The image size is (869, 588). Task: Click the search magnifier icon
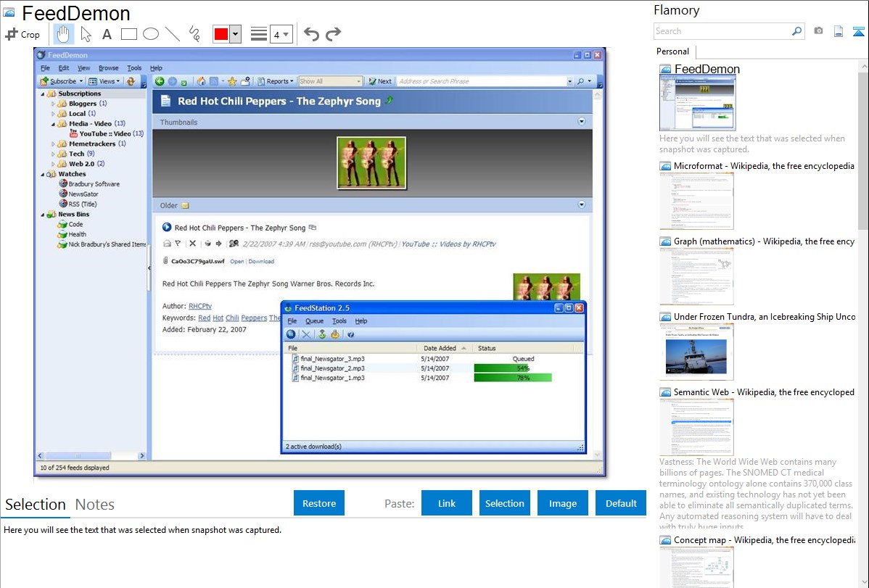(x=796, y=31)
